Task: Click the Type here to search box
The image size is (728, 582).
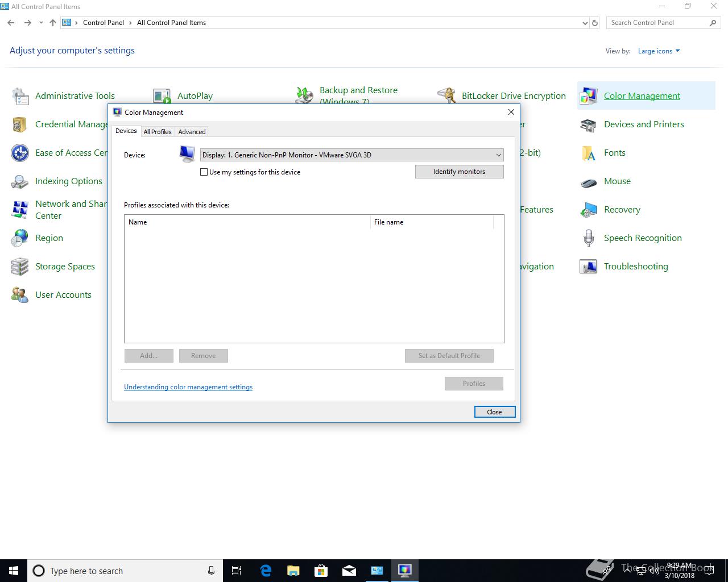Action: click(125, 571)
